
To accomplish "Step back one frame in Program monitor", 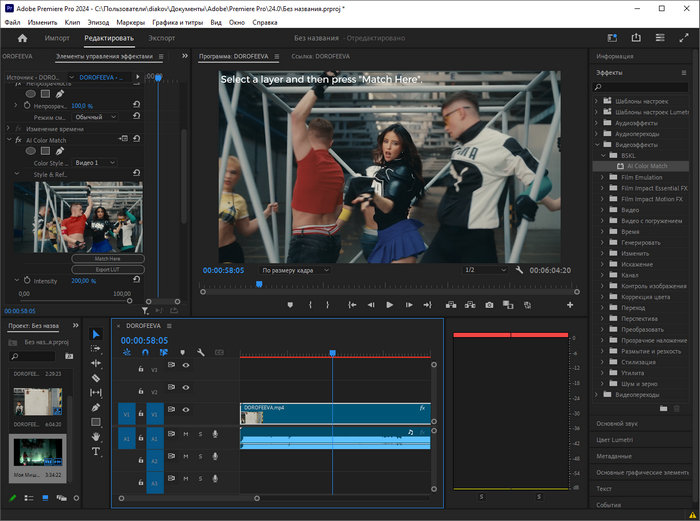I will coord(371,305).
